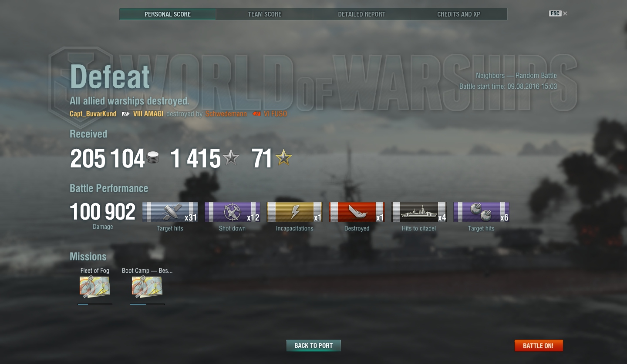This screenshot has height=364, width=627.
Task: Click the Shot down x12 aircraft ribbon
Action: coord(232,212)
